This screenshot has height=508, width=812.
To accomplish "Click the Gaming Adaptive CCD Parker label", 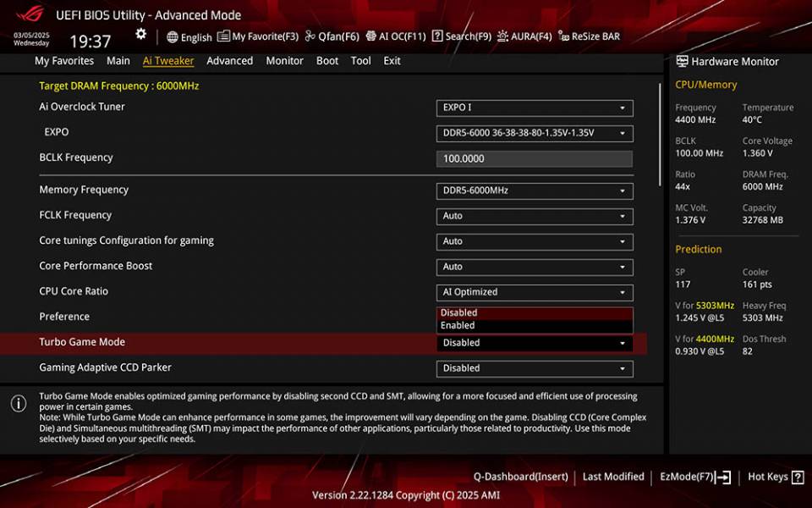I will 105,367.
